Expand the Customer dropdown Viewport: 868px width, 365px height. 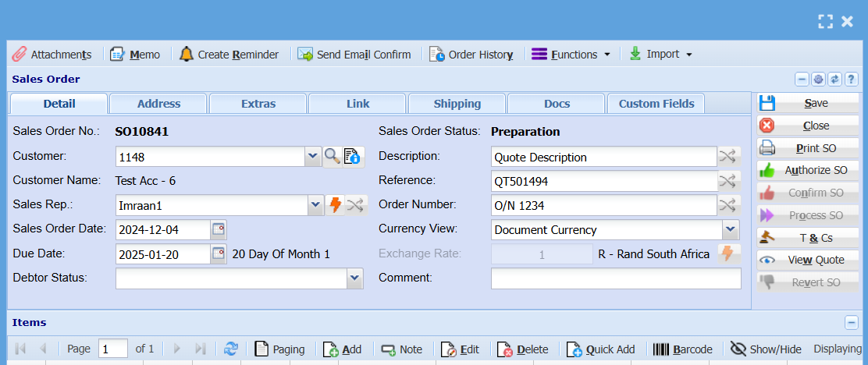313,157
